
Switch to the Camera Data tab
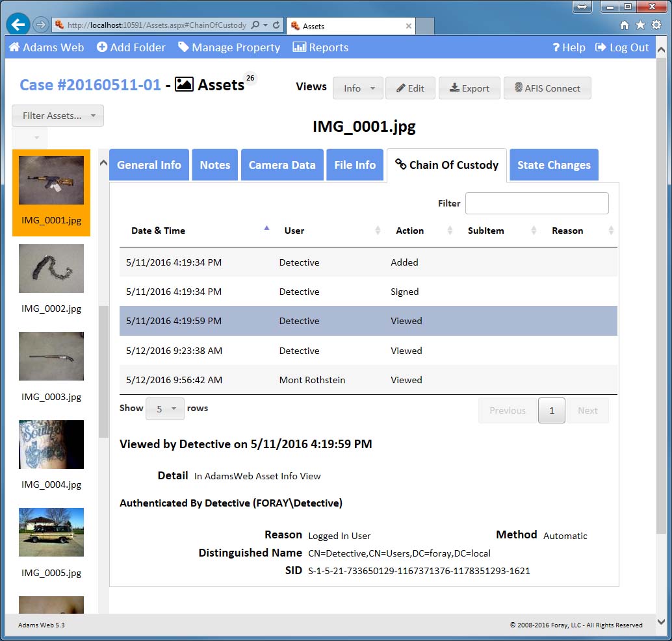[x=282, y=165]
